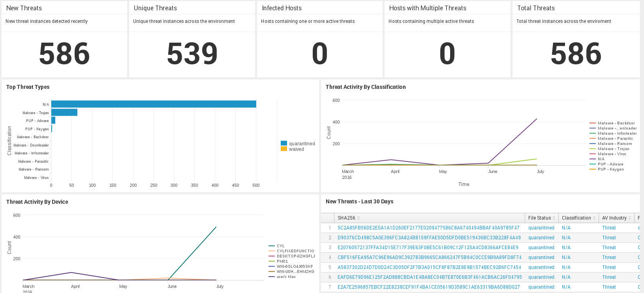Click the Unique Threats value 539
This screenshot has width=644, height=293.
coord(192,54)
